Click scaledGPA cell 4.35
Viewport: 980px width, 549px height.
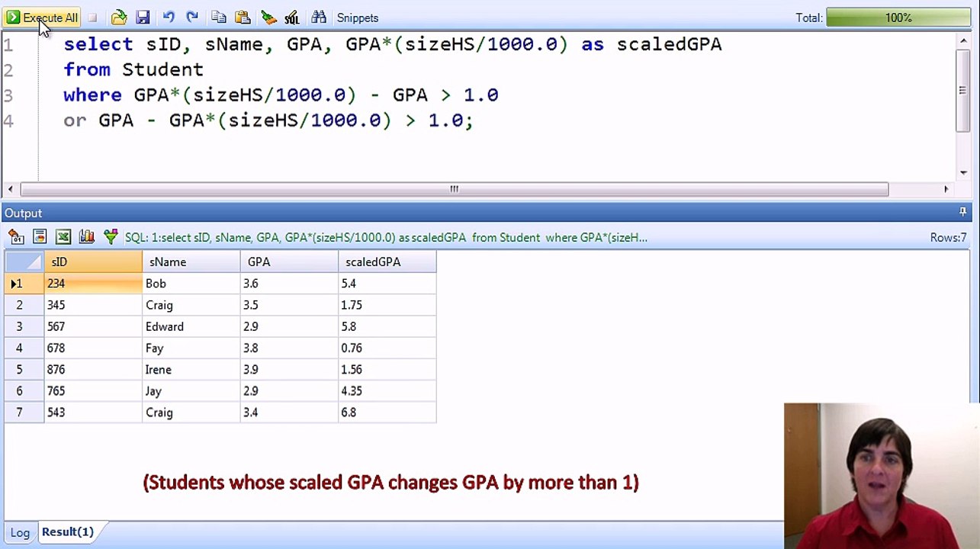(387, 391)
